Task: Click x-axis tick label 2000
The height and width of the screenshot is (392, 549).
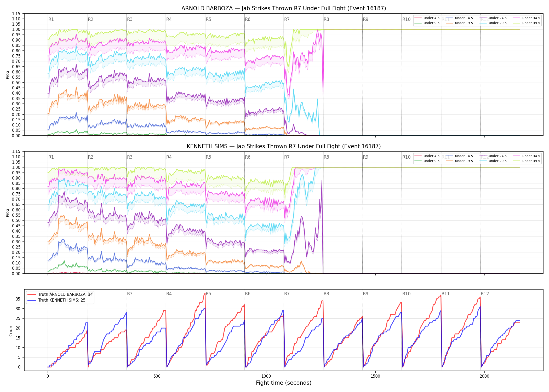Action: coord(484,376)
